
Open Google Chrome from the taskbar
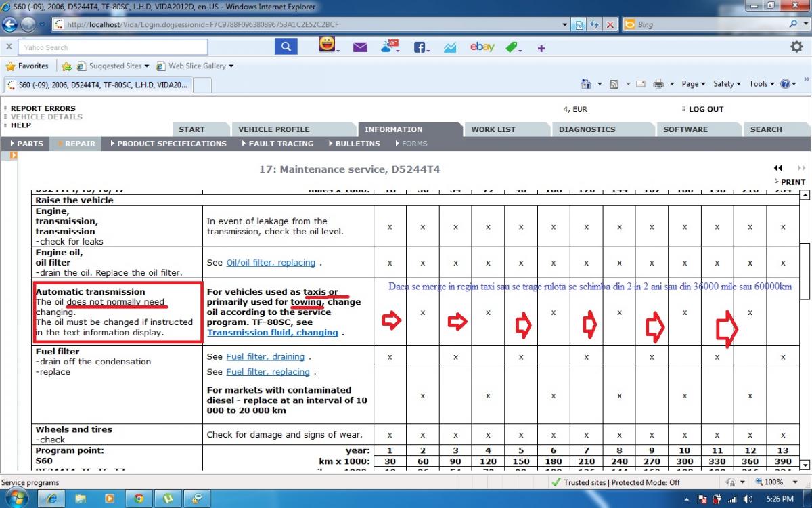(x=139, y=498)
